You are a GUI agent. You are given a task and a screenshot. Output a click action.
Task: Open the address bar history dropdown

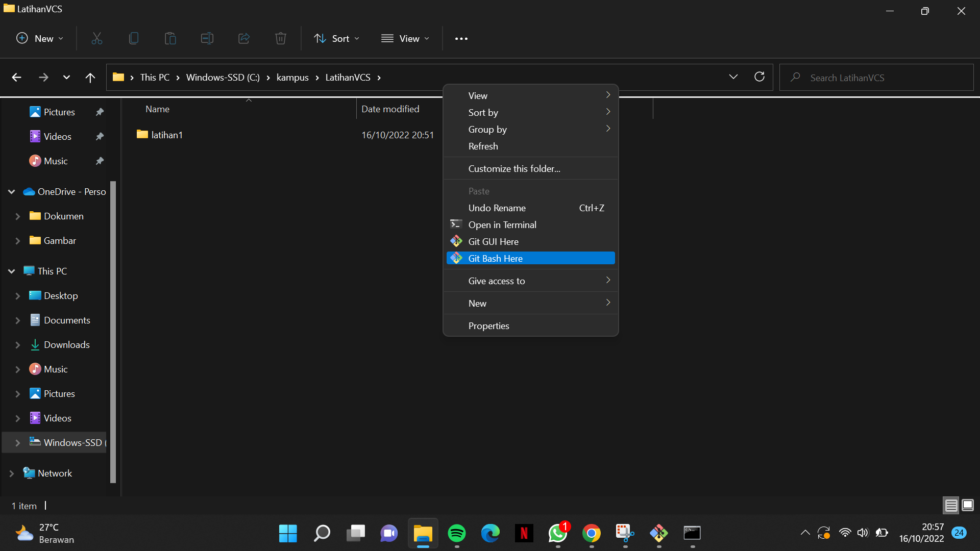pos(733,77)
